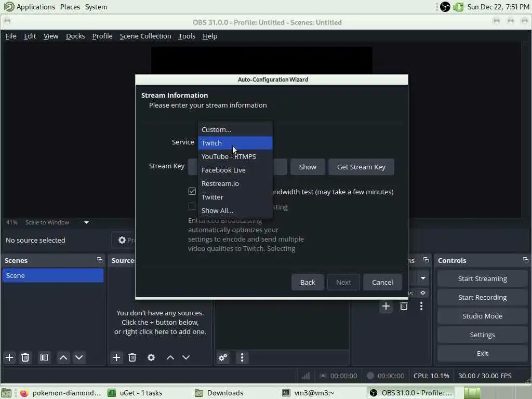
Task: Click Studio Mode button
Action: (483, 316)
